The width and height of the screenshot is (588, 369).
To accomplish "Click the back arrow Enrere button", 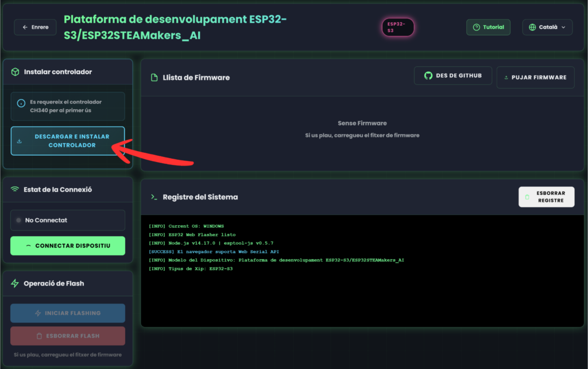I will (x=35, y=27).
